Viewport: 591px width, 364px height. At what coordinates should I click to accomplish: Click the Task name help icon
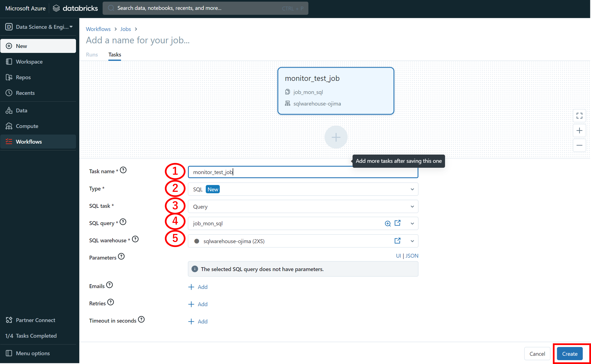pos(123,170)
